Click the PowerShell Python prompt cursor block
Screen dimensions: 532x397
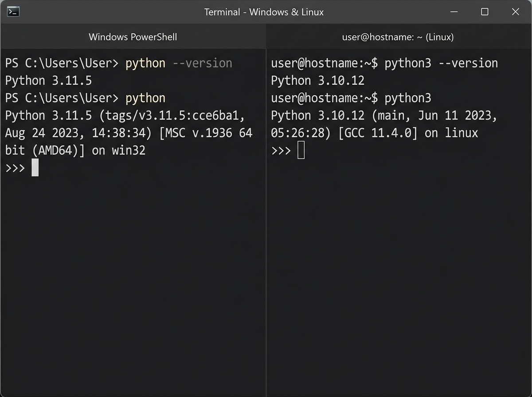[35, 168]
